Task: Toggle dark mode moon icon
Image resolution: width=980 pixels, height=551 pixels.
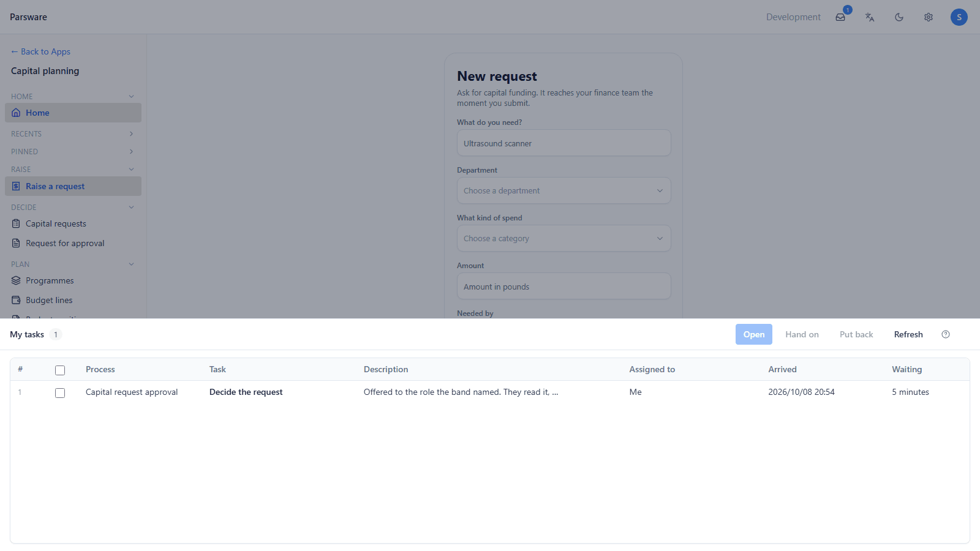Action: click(899, 17)
